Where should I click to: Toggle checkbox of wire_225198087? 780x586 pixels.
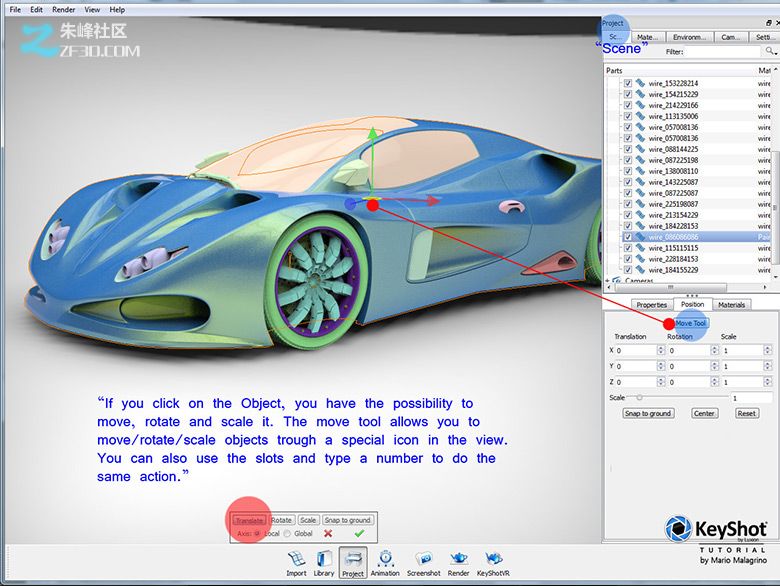[628, 203]
